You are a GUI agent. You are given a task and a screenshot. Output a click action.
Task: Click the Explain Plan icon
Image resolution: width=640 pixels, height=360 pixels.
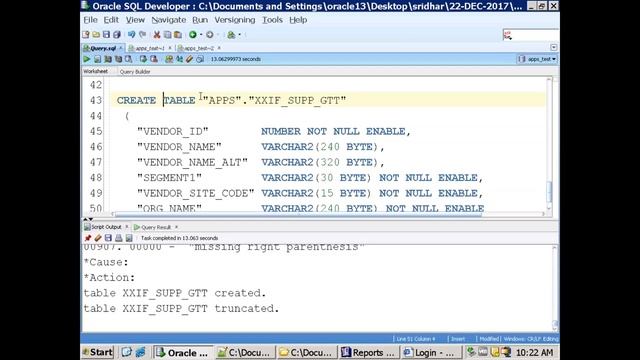[x=108, y=59]
